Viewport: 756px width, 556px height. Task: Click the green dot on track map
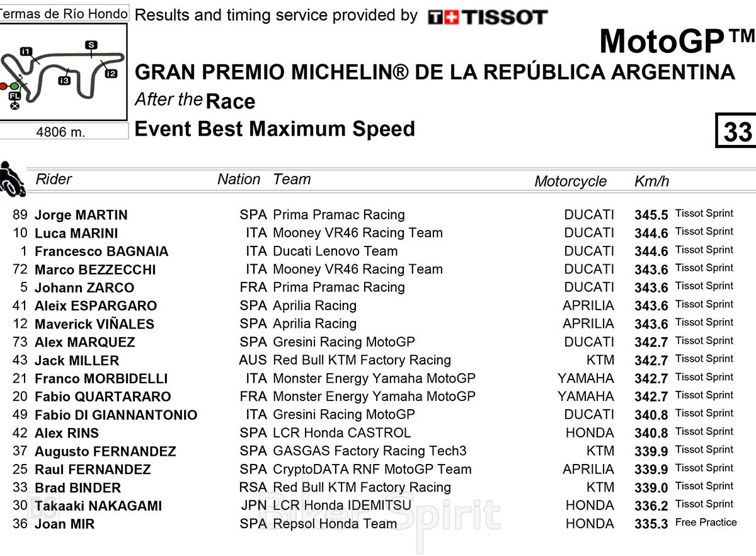[14, 85]
